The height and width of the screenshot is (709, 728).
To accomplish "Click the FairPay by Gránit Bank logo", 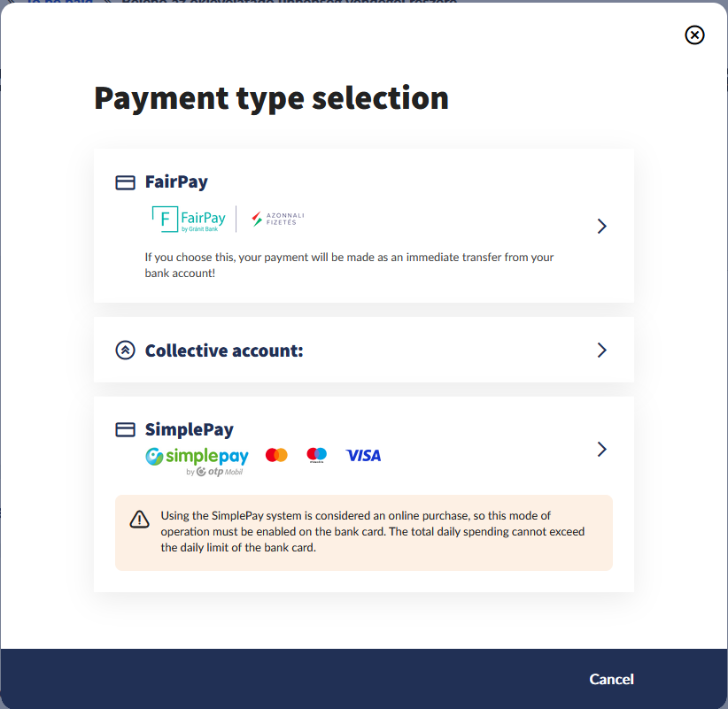I will (189, 219).
